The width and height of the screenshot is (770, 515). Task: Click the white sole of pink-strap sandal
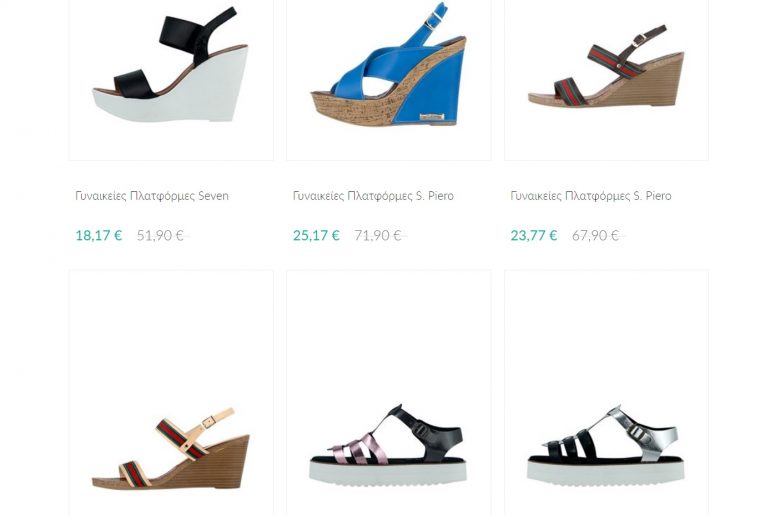coord(388,473)
